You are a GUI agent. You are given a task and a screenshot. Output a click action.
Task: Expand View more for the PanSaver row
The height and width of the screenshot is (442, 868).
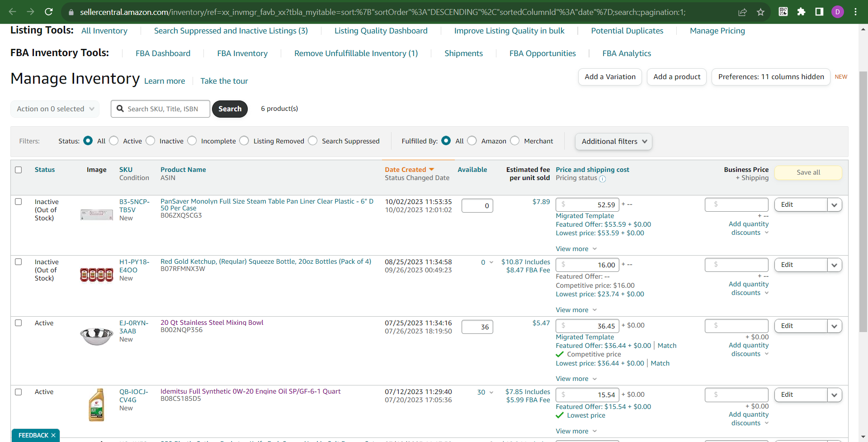tap(576, 249)
